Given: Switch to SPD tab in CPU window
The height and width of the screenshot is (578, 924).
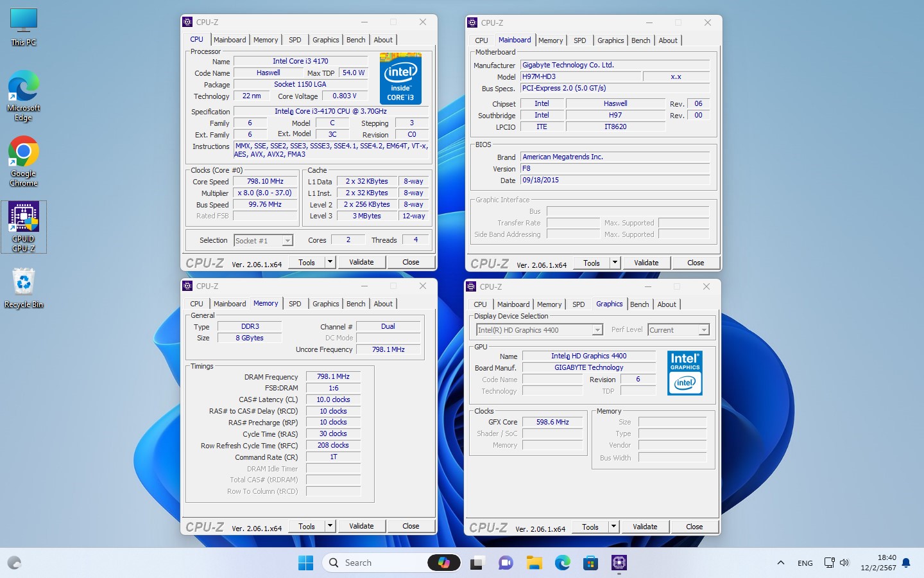Looking at the screenshot, I should pyautogui.click(x=295, y=40).
